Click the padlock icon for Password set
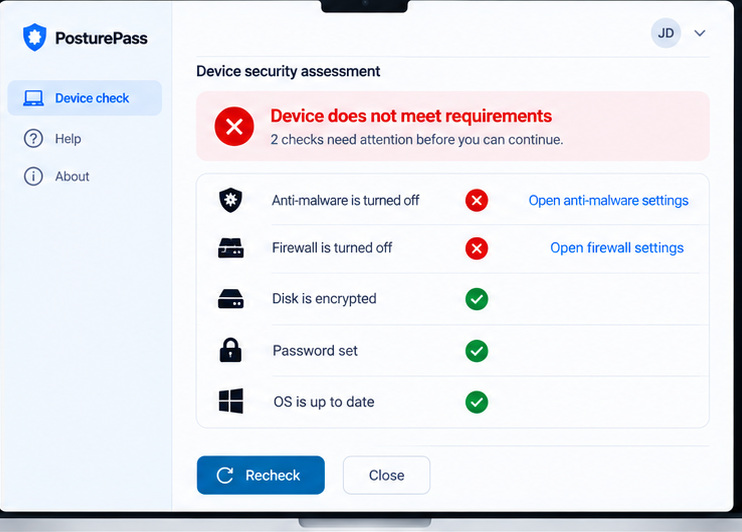 click(230, 350)
